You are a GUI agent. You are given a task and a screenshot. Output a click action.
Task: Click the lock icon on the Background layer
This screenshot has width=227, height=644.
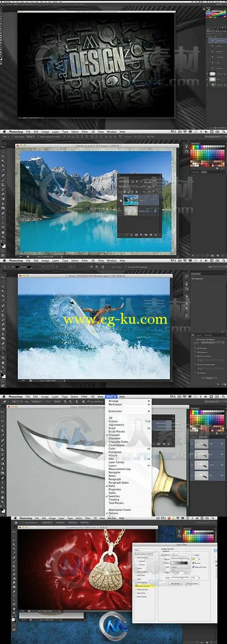(155, 211)
